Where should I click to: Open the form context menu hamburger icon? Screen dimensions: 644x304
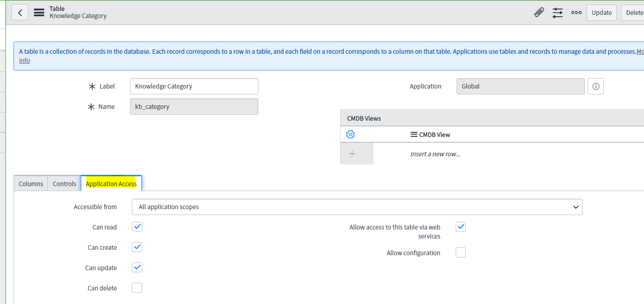click(39, 12)
